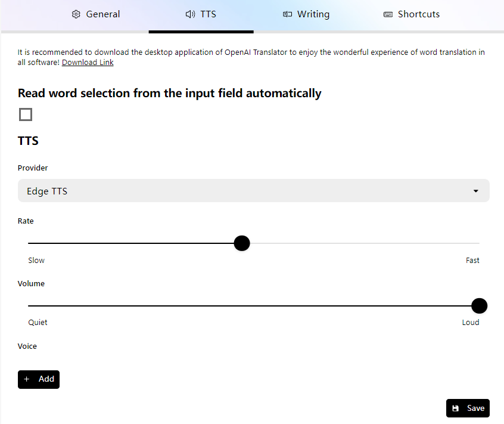Open the Download Link for the desktop app

click(88, 63)
